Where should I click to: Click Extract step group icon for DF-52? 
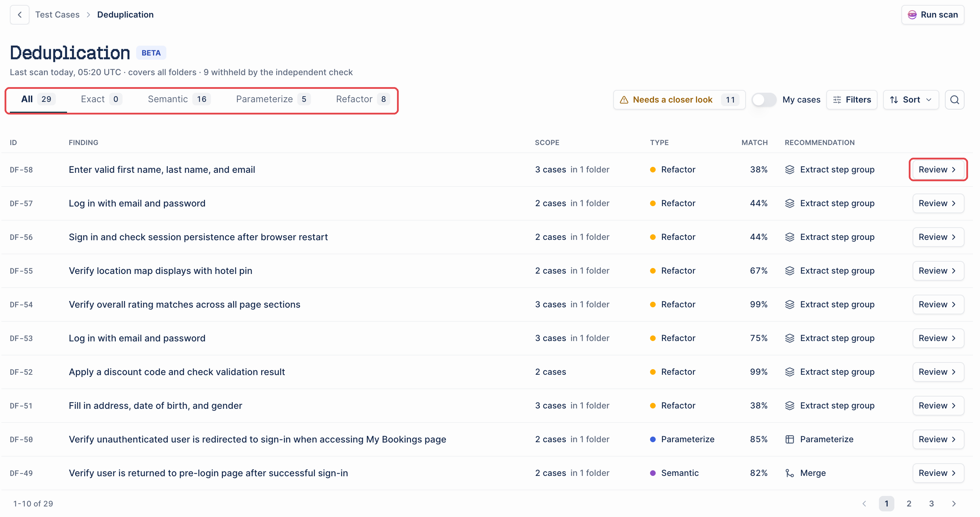(789, 372)
